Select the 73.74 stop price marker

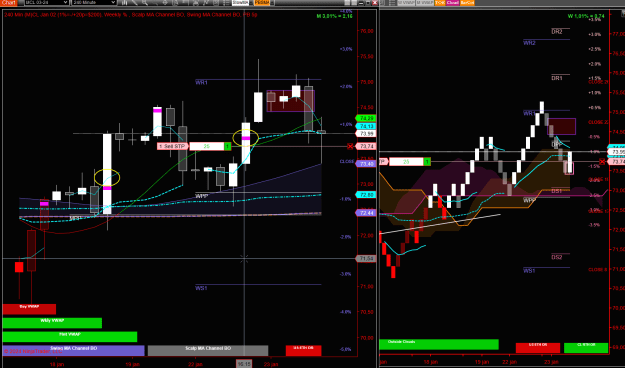[366, 146]
